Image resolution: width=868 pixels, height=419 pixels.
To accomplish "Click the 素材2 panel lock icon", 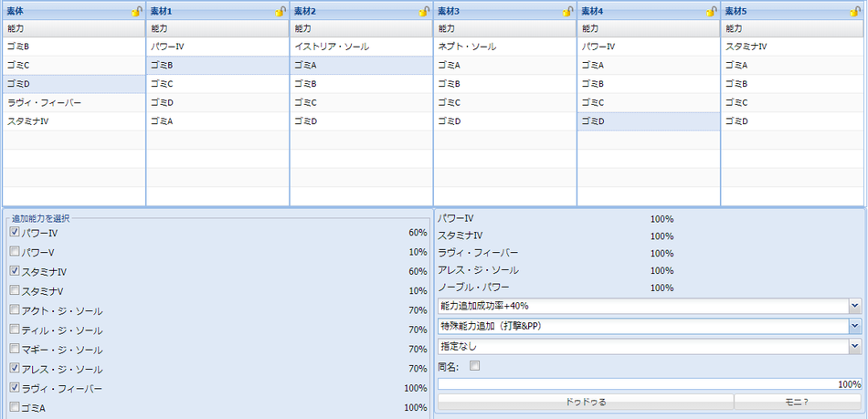I will [x=424, y=11].
